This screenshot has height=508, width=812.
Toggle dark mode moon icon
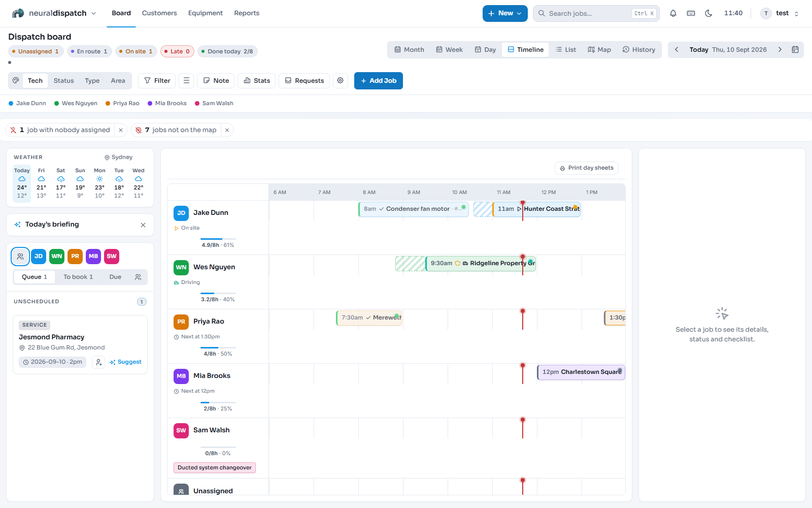tap(708, 13)
